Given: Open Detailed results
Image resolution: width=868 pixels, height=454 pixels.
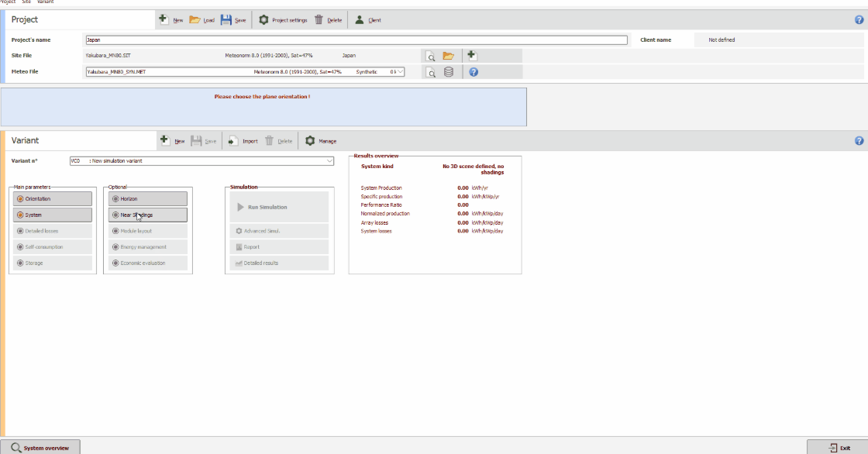Looking at the screenshot, I should point(279,263).
